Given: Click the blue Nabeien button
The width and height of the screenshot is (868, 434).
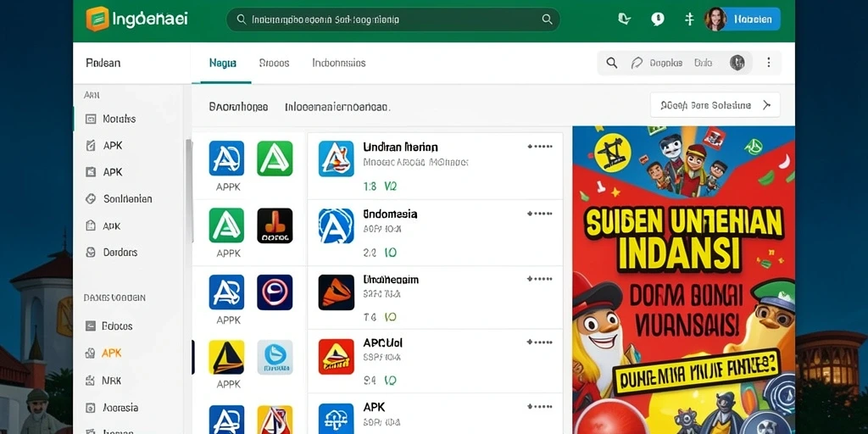Looking at the screenshot, I should coord(753,19).
